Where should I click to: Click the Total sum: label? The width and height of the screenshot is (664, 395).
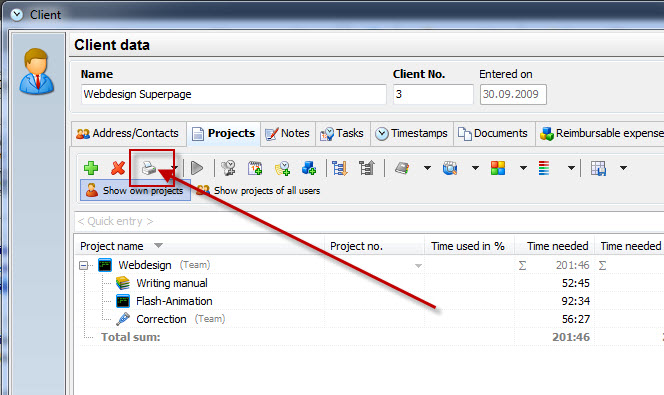[130, 337]
